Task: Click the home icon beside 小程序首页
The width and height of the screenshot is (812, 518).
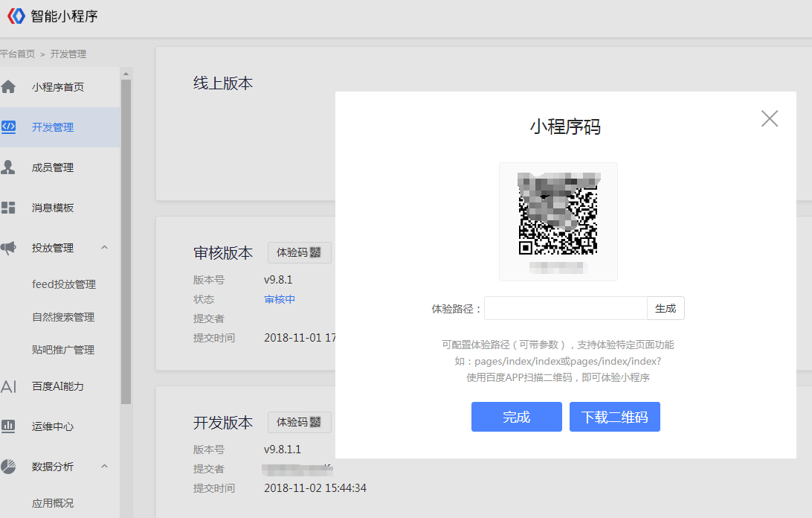Action: tap(8, 87)
